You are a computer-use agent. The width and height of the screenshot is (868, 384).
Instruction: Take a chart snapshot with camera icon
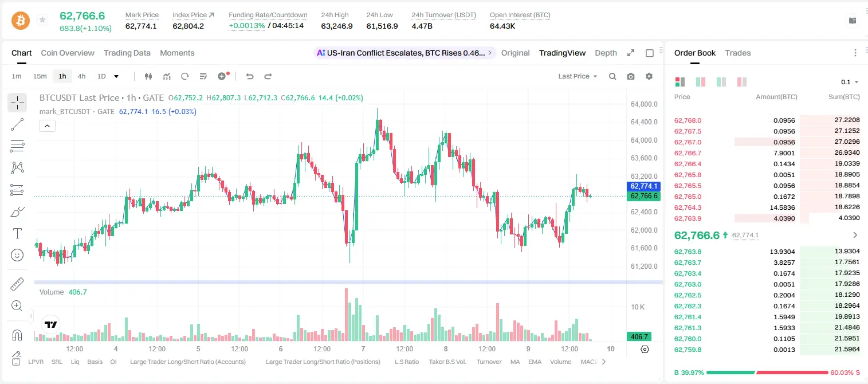(631, 76)
